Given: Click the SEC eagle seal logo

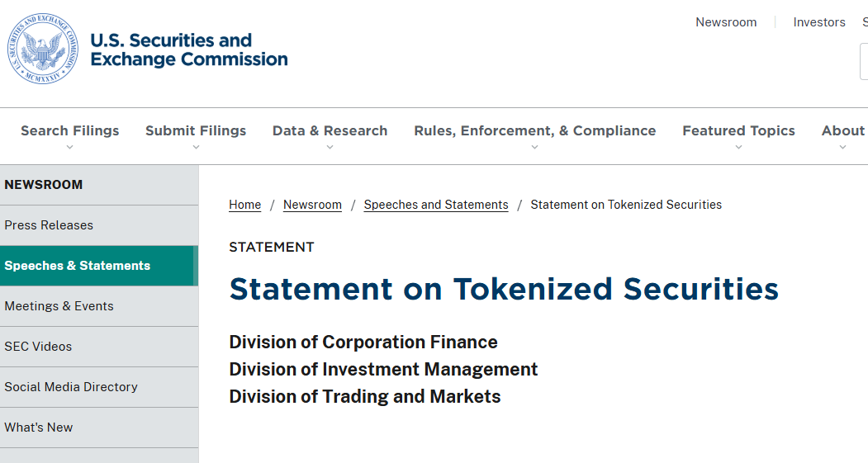Looking at the screenshot, I should (43, 49).
